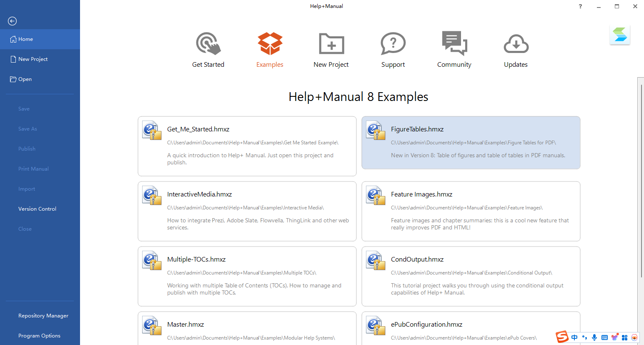Click the Feature Images.hmxz file icon
This screenshot has height=345, width=644.
pyautogui.click(x=376, y=195)
